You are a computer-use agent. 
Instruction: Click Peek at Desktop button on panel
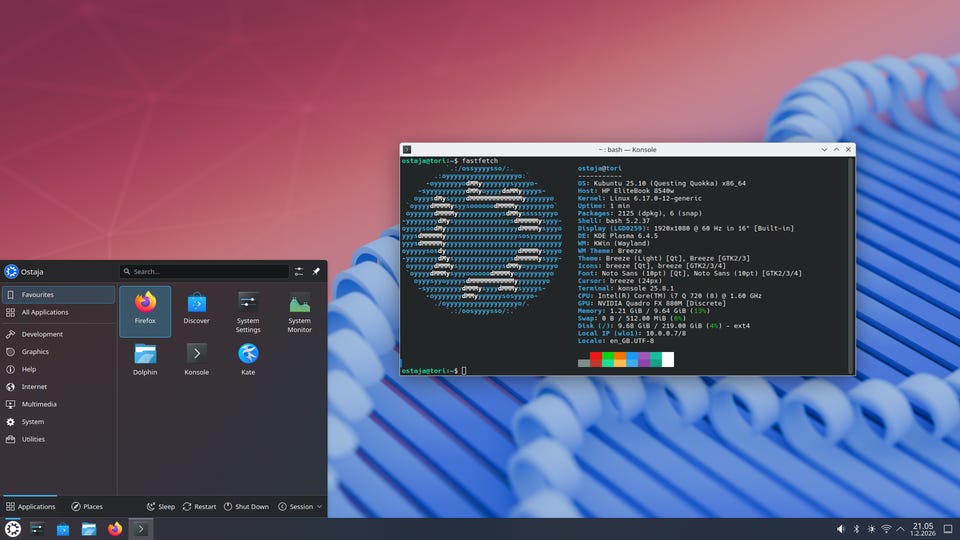pyautogui.click(x=950, y=528)
